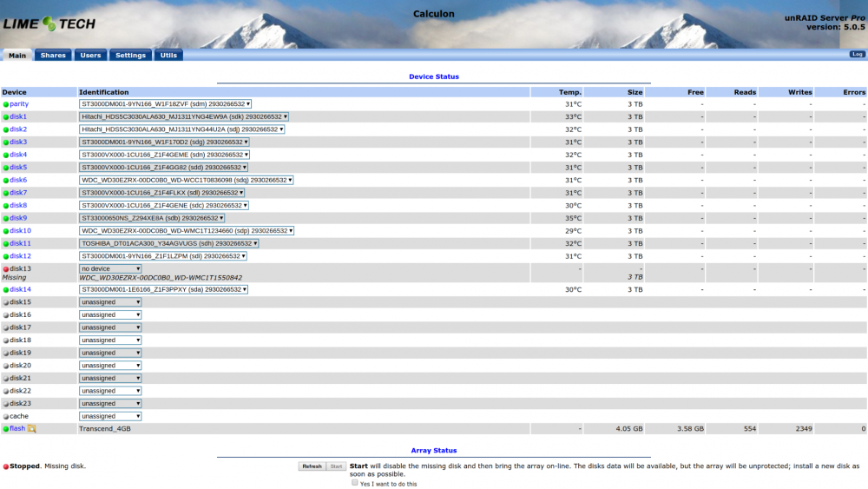Viewport: 868px width, 489px height.
Task: Open disk15 unassigned dropdown
Action: (x=110, y=302)
